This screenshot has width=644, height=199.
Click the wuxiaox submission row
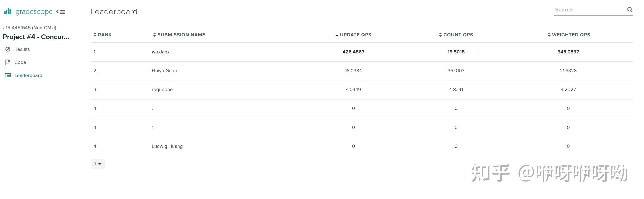pyautogui.click(x=161, y=52)
